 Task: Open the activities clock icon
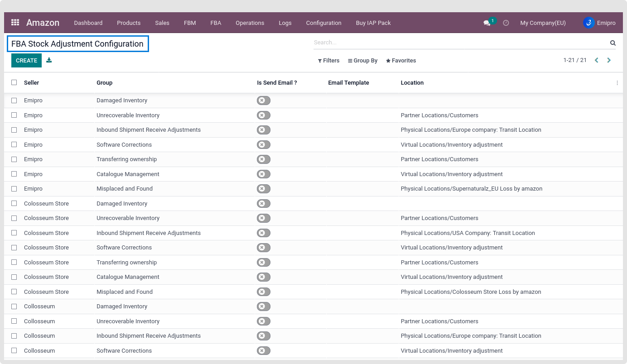[506, 23]
